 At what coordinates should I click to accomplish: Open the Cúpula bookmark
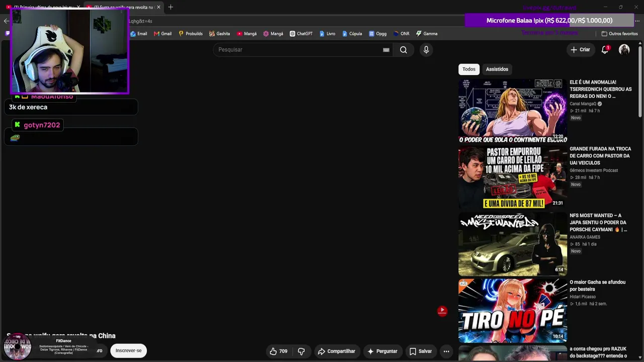[x=352, y=34]
